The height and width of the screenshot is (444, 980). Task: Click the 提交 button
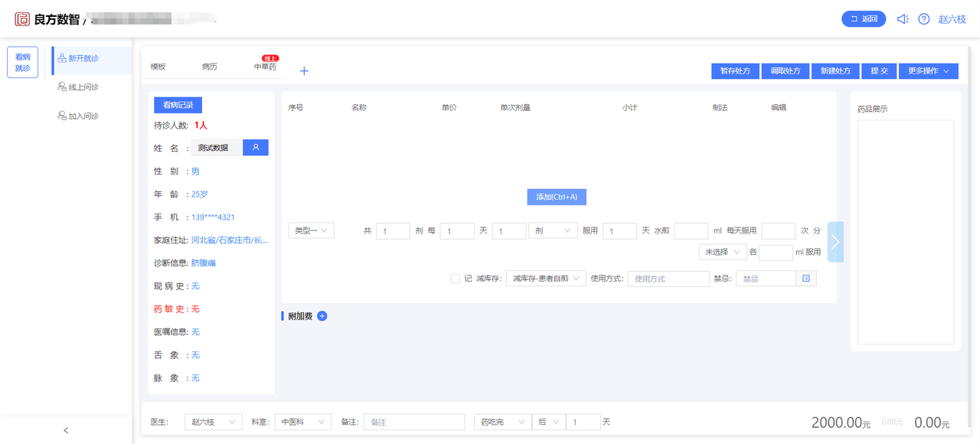[879, 70]
